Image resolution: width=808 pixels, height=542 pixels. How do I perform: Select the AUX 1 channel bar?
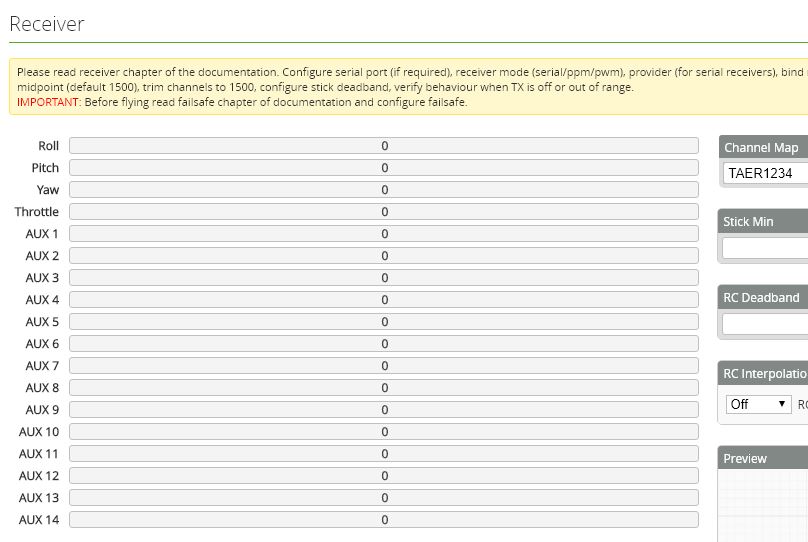384,234
